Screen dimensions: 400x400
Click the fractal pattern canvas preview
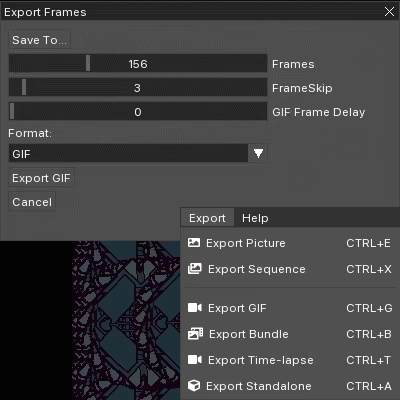(127, 320)
